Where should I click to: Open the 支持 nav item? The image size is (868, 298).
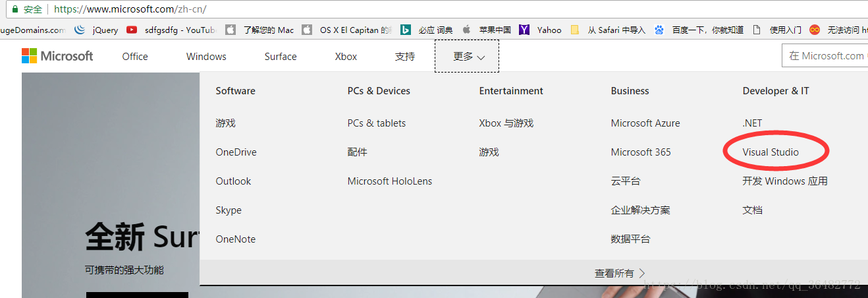point(405,57)
